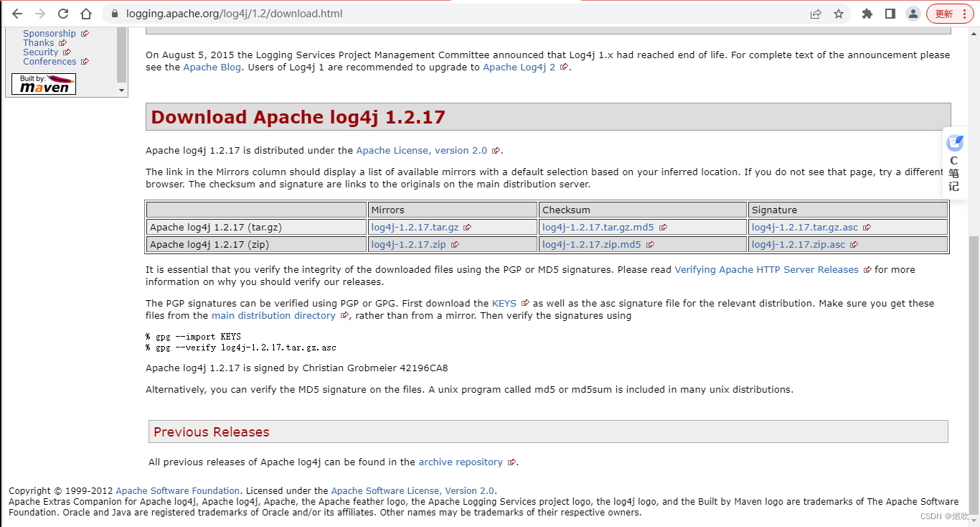Screen dimensions: 980x527
Task: Navigate back with the back arrow
Action: [x=17, y=13]
